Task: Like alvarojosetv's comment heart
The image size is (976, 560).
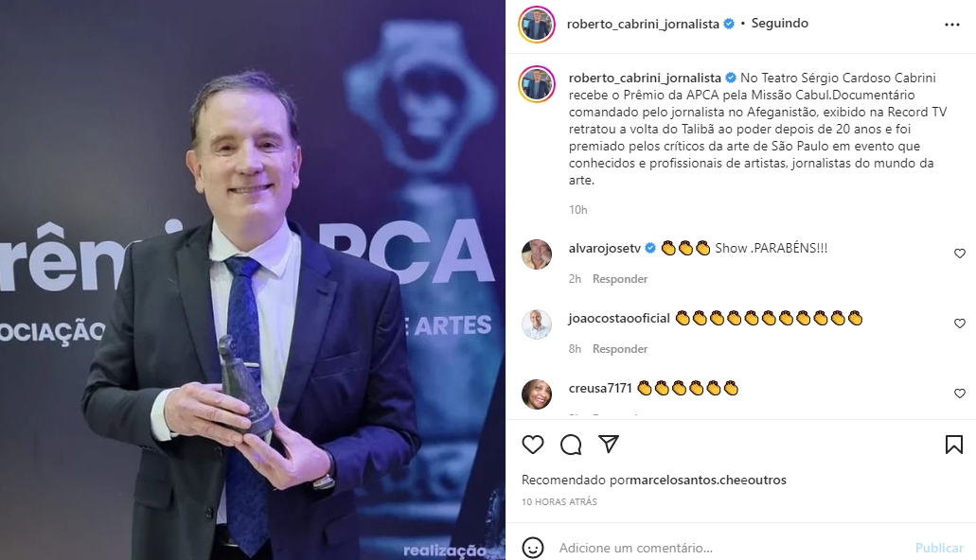Action: pyautogui.click(x=959, y=254)
